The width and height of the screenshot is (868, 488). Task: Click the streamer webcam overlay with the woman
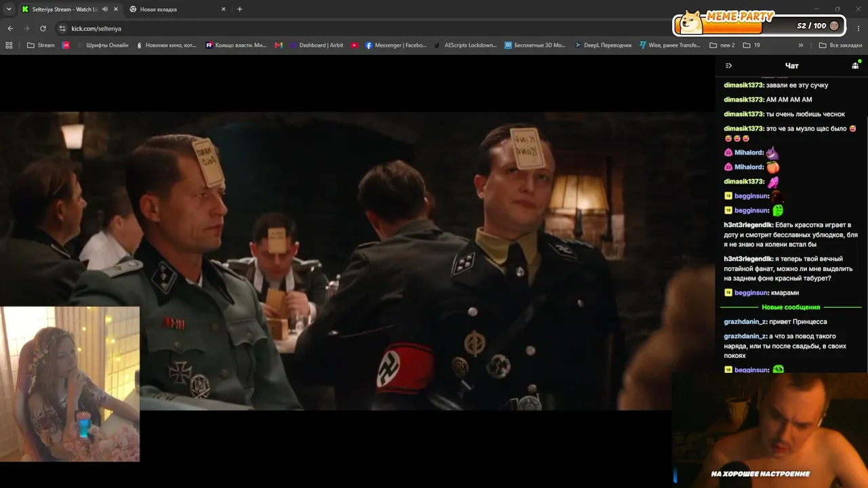coord(70,384)
